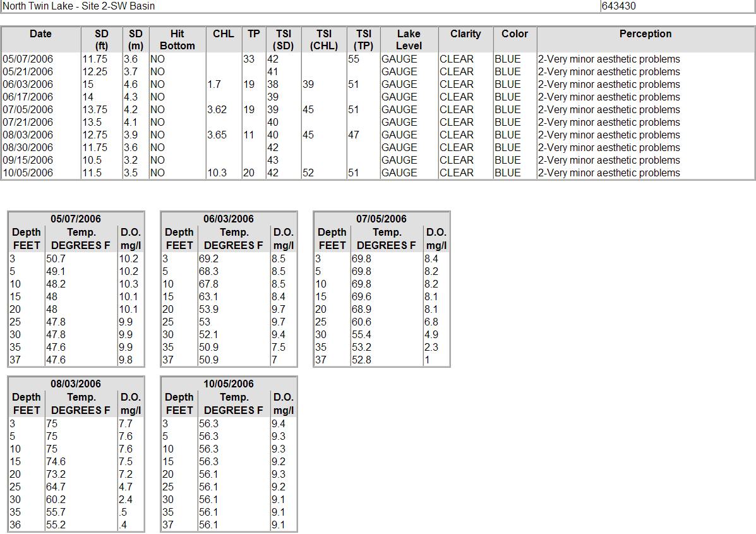756x534 pixels.
Task: Click the 06/17/2006 date cell in main table
Action: coord(28,97)
